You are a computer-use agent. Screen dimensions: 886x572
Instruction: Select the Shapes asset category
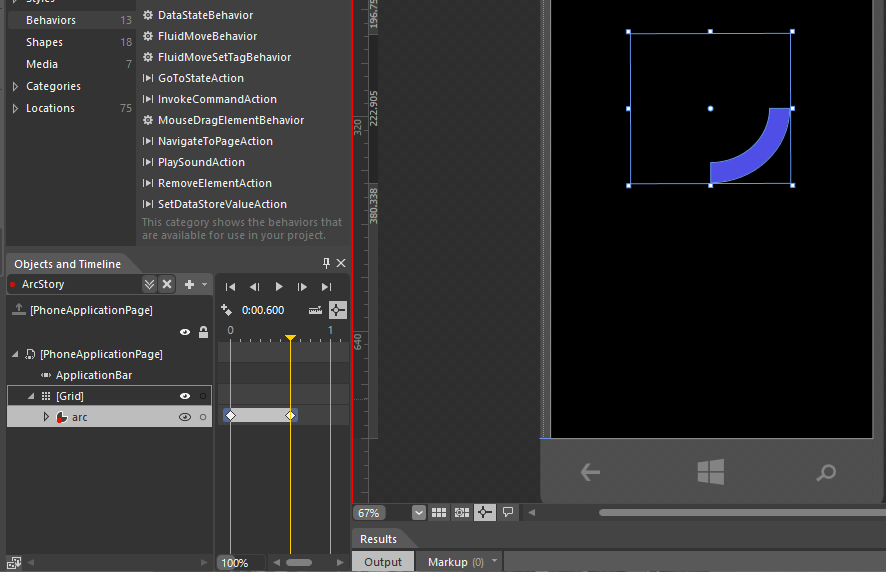click(x=44, y=42)
